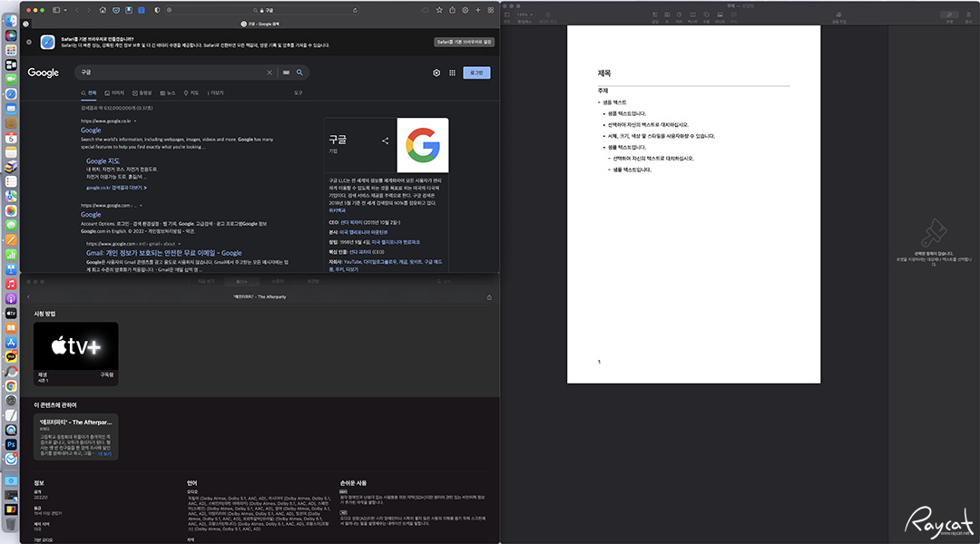Show the Safari sidebar
The image size is (980, 544).
(56, 10)
